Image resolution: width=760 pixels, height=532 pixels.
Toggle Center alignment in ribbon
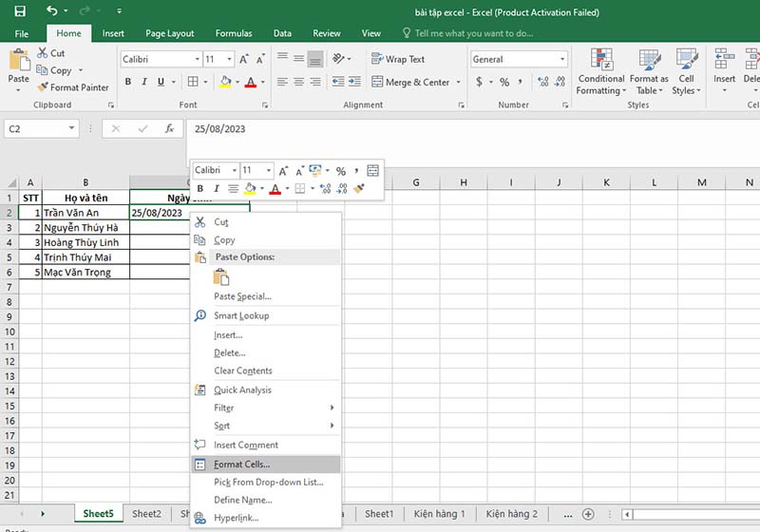(x=298, y=82)
